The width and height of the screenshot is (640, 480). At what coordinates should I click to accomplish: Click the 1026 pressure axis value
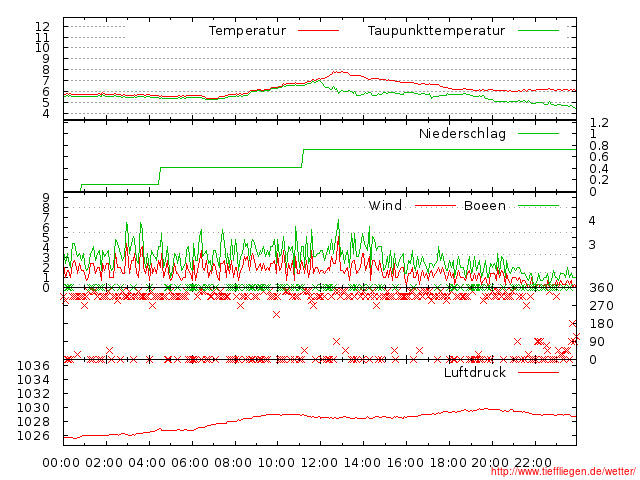point(33,436)
